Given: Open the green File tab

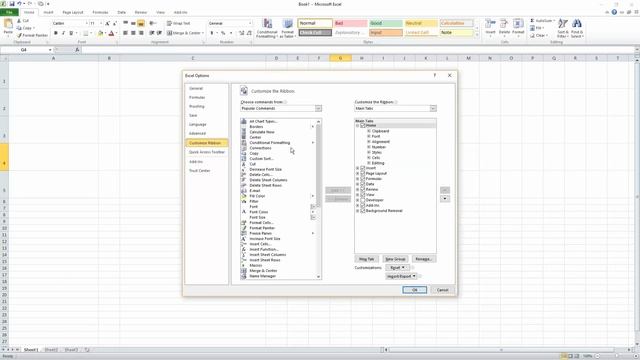Looking at the screenshot, I should coord(9,12).
